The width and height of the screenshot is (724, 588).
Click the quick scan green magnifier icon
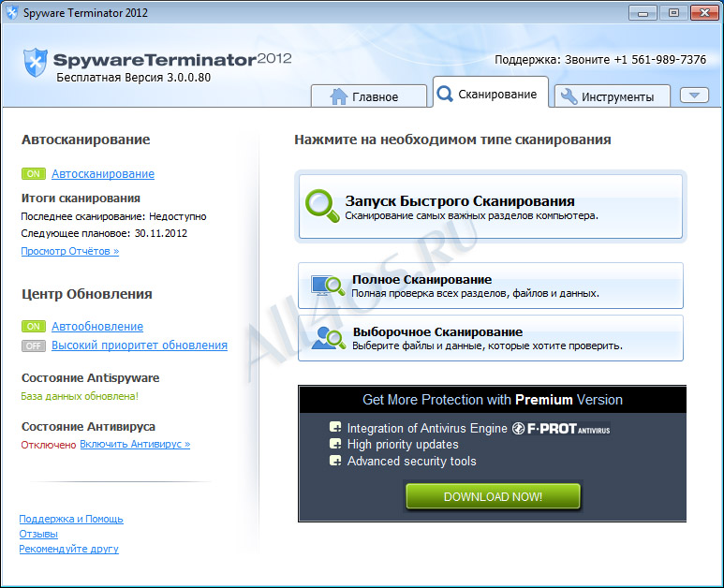(322, 205)
